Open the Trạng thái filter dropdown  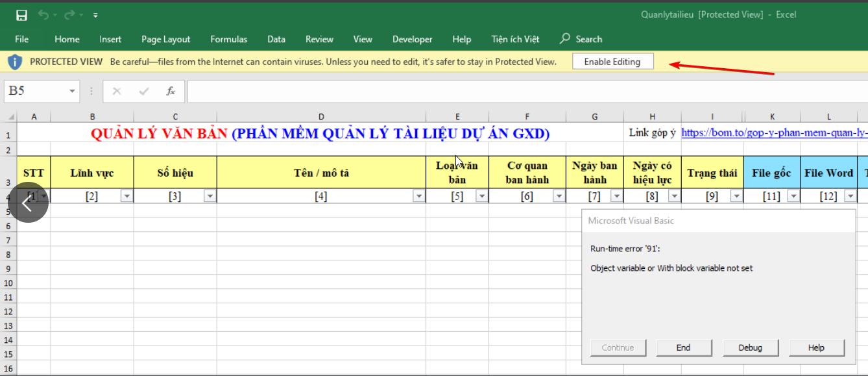click(x=736, y=196)
